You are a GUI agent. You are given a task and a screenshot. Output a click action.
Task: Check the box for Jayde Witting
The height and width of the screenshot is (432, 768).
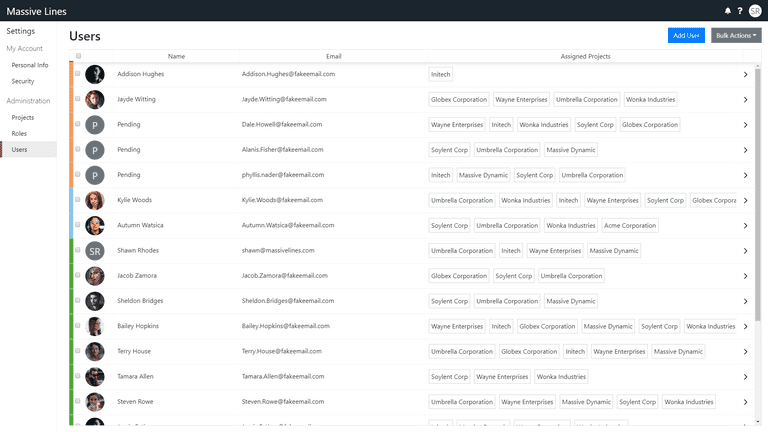[x=77, y=98]
